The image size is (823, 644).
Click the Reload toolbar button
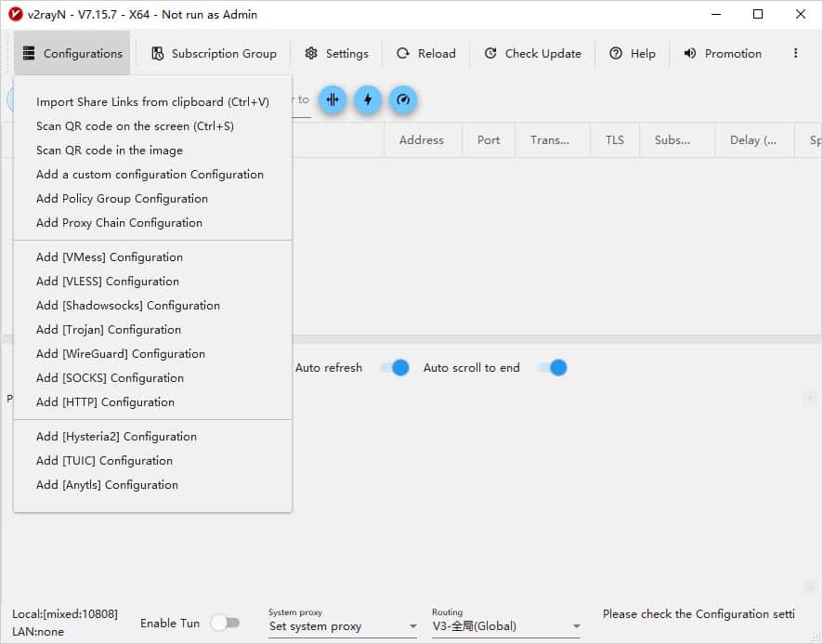point(426,53)
